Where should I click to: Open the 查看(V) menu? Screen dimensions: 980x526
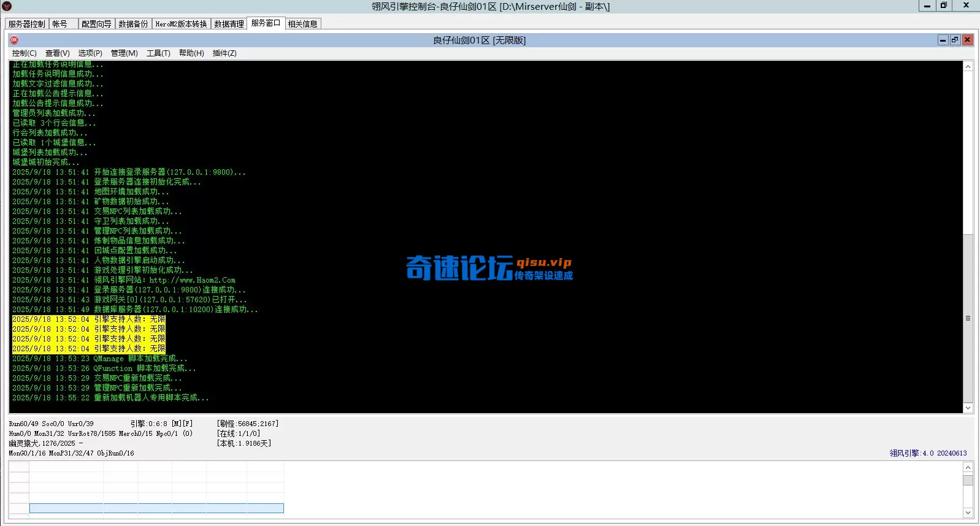(x=58, y=53)
